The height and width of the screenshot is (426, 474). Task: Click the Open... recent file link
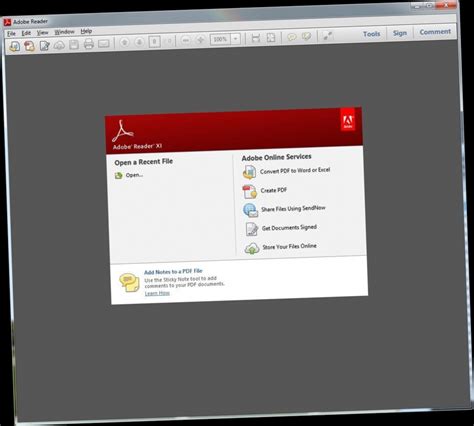134,175
